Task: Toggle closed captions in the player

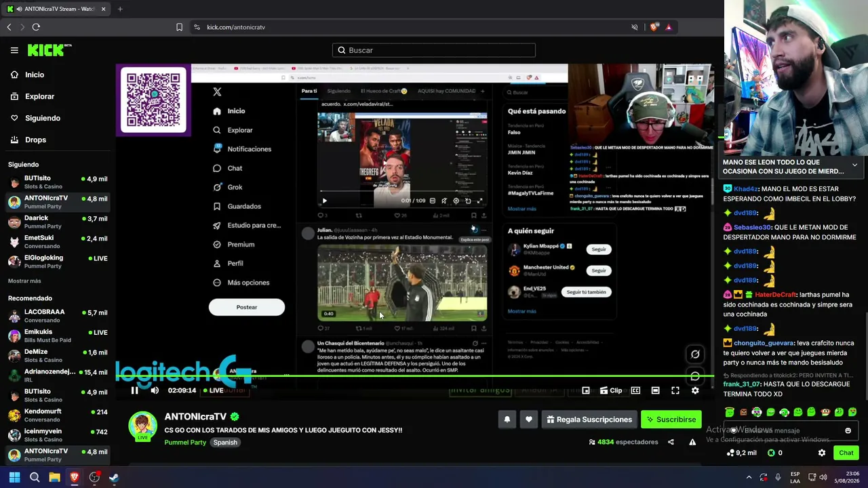Action: tap(635, 390)
